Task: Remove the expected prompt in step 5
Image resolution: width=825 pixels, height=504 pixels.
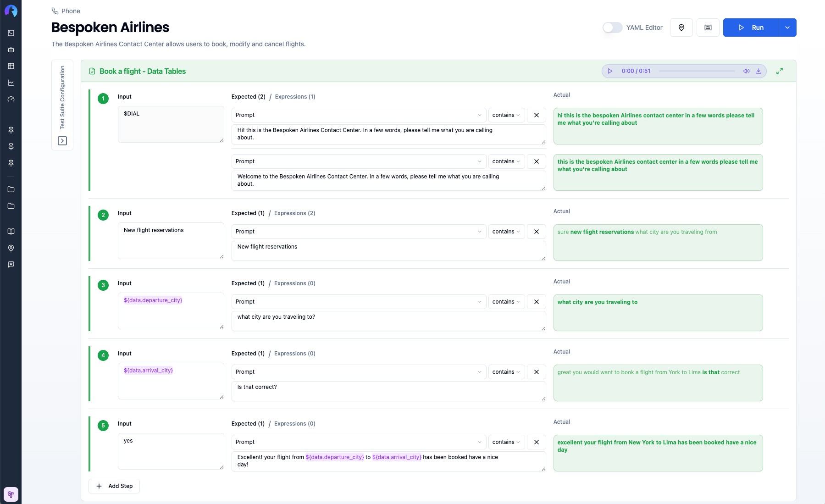Action: [x=537, y=442]
